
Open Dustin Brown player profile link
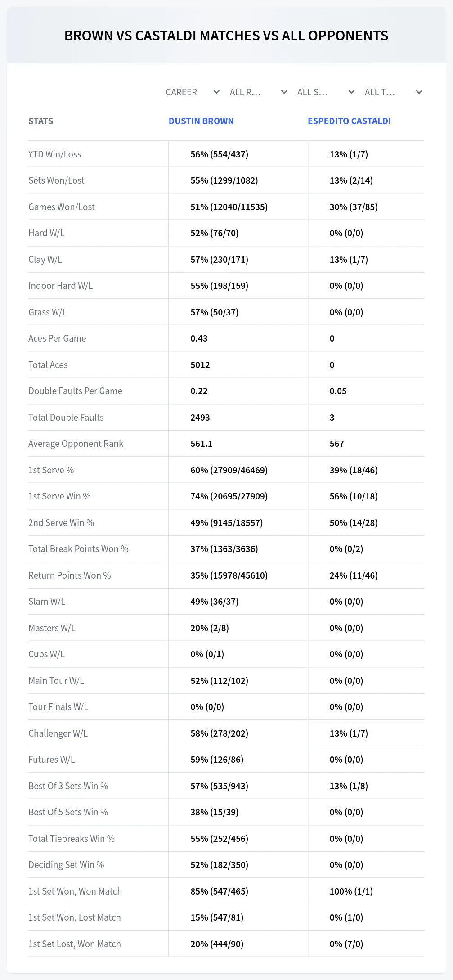pos(201,121)
